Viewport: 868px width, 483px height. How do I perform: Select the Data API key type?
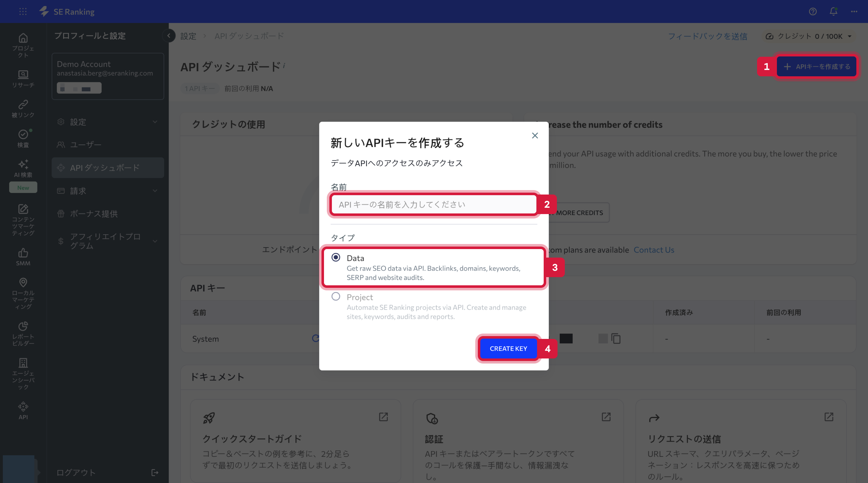pos(336,258)
